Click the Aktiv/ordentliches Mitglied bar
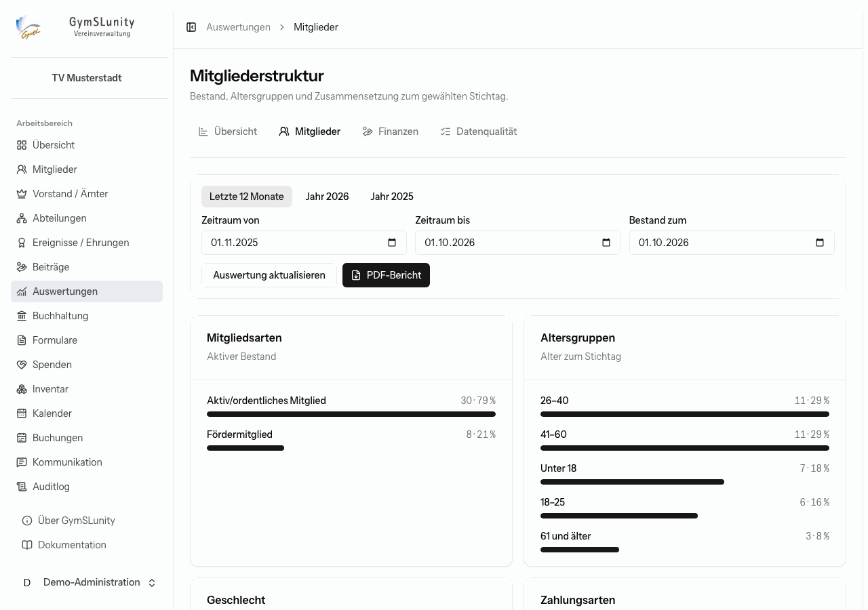 pyautogui.click(x=351, y=414)
